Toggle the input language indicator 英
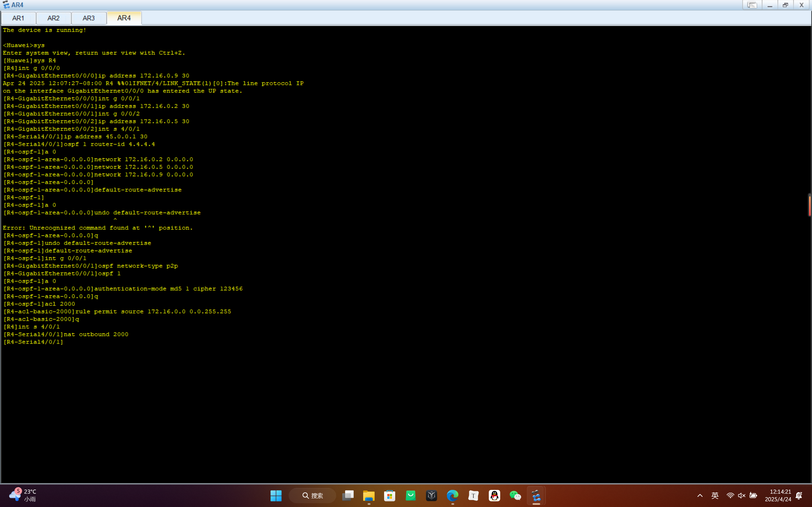Image resolution: width=812 pixels, height=507 pixels. pyautogui.click(x=715, y=496)
